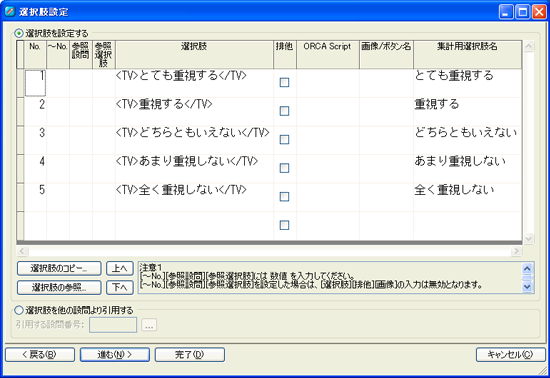The width and height of the screenshot is (550, 378).
Task: Click the table's vertical scrollbar down arrow
Action: pyautogui.click(x=529, y=238)
